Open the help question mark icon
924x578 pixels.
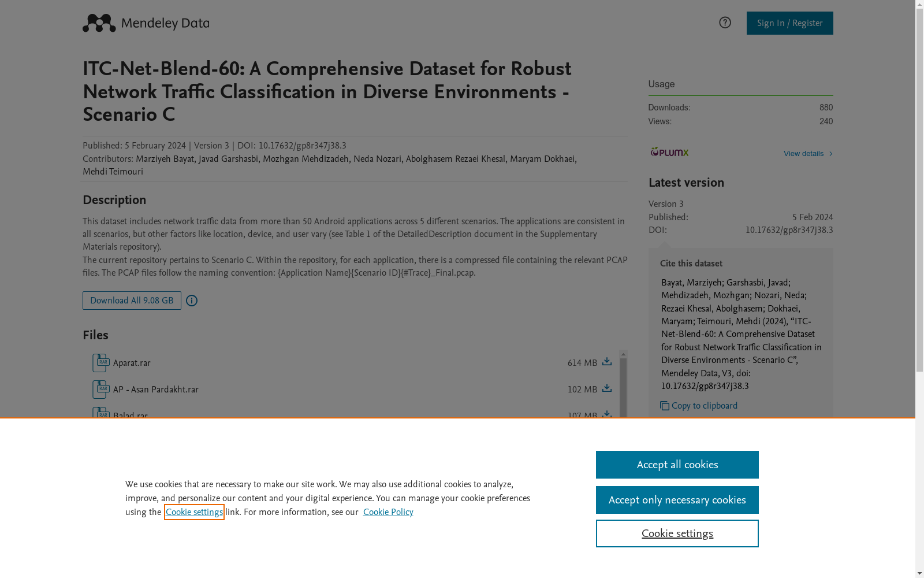(x=725, y=23)
